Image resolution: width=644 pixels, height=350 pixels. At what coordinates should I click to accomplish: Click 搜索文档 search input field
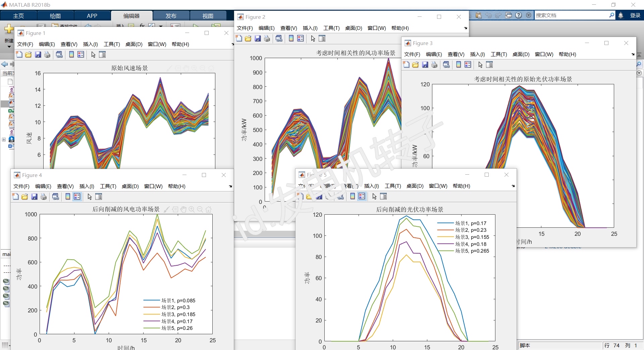pyautogui.click(x=572, y=15)
